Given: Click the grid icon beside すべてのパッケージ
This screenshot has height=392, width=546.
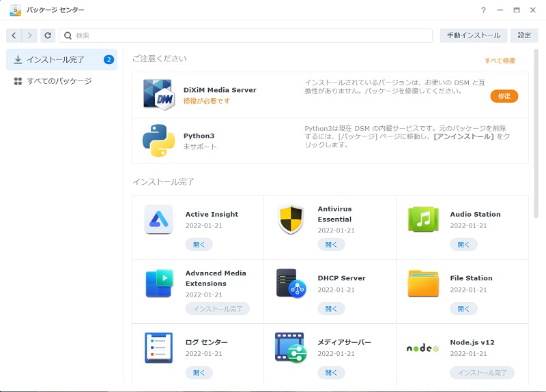Looking at the screenshot, I should tap(18, 81).
